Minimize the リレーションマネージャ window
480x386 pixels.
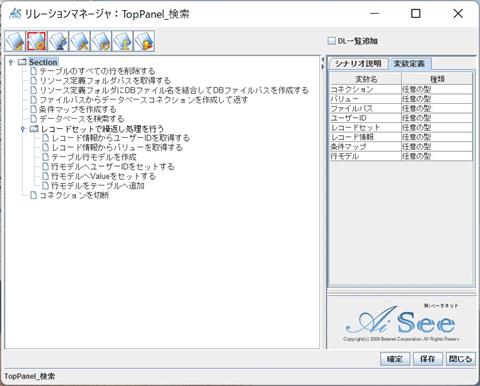coord(375,14)
